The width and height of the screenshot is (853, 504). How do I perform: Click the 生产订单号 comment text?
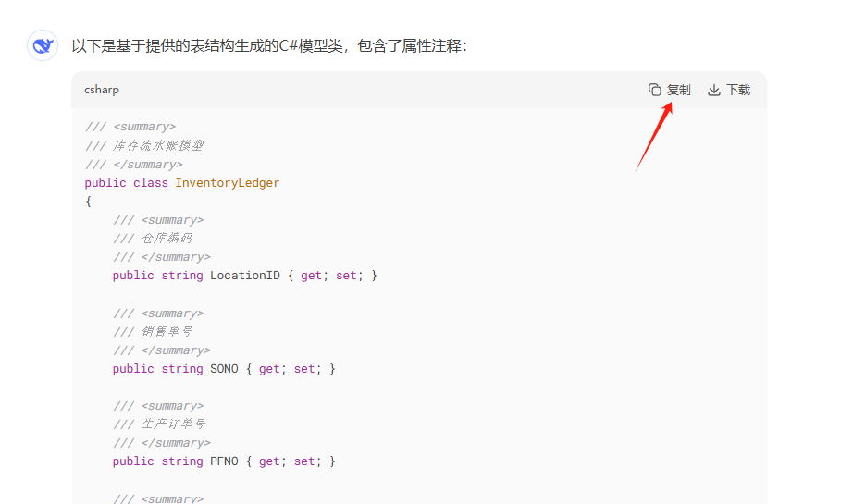[x=173, y=424]
